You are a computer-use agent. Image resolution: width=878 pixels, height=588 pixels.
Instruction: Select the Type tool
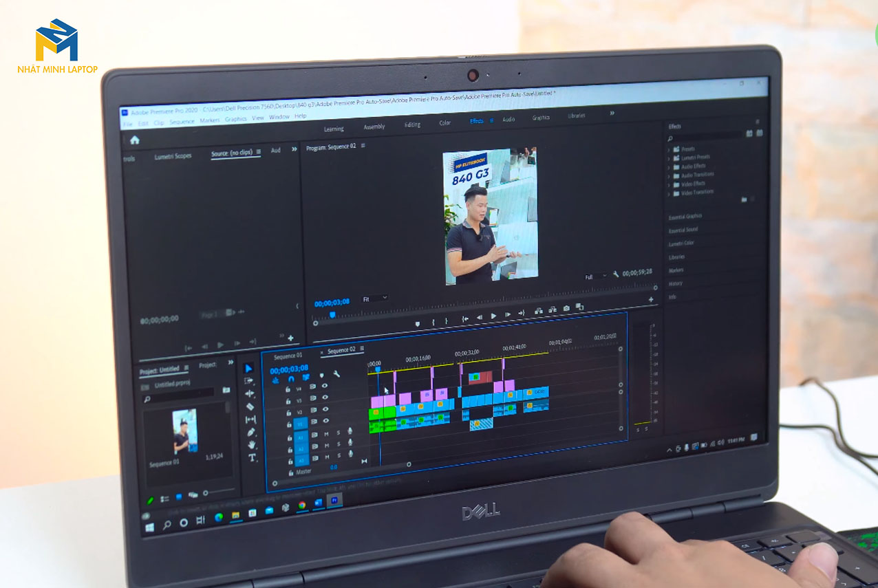(252, 457)
